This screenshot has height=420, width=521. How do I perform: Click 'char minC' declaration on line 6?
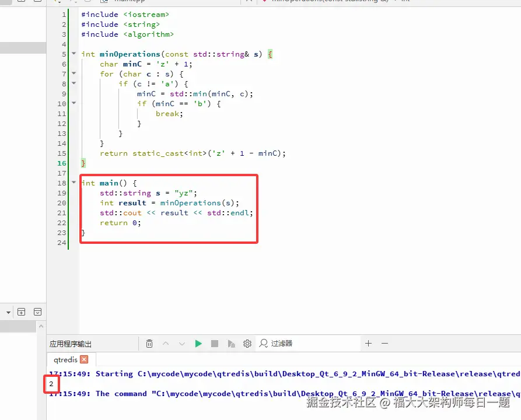coord(121,64)
